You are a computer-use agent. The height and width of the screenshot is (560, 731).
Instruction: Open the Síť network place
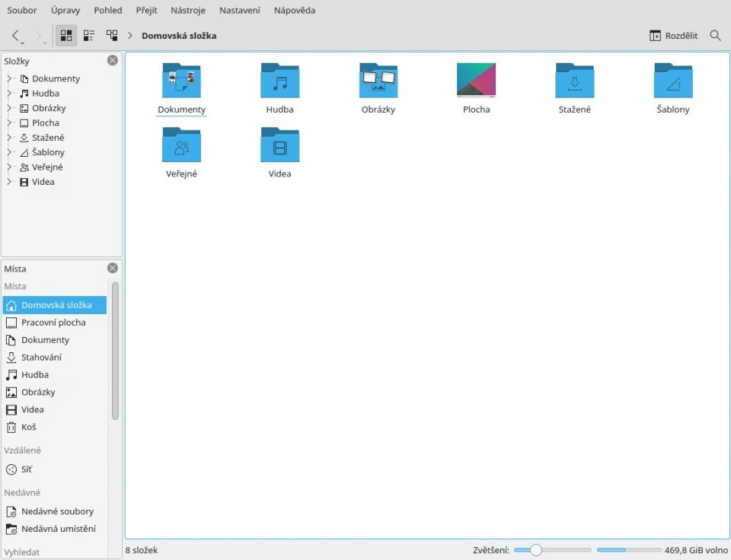[x=55, y=469]
